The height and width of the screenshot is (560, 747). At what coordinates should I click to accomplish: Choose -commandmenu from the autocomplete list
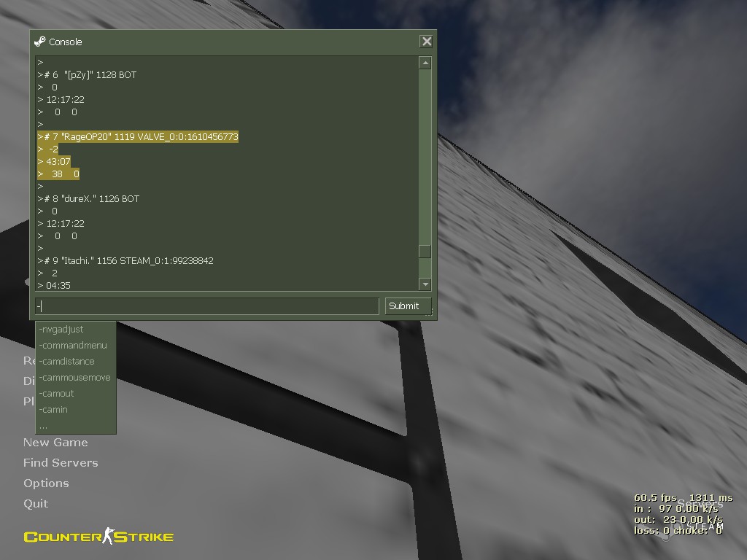click(73, 345)
